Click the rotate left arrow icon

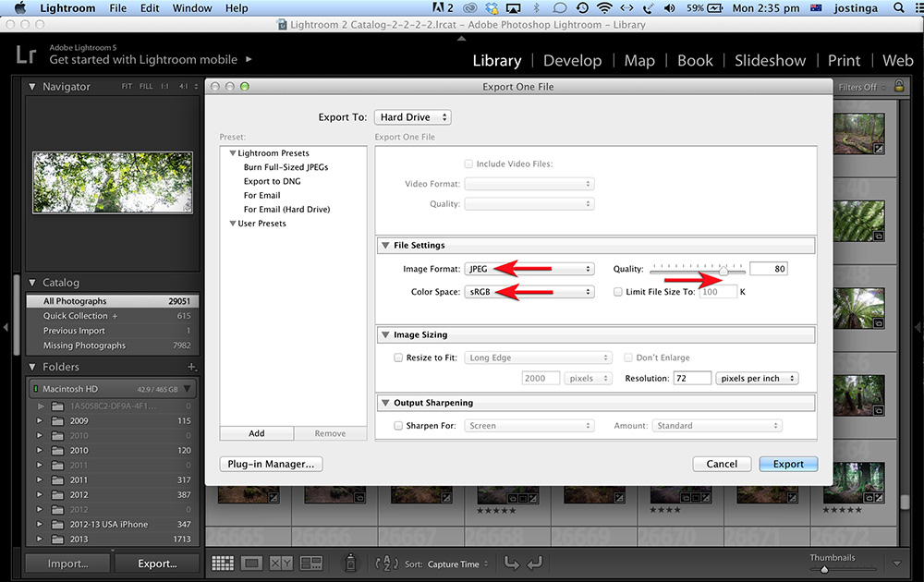(512, 564)
